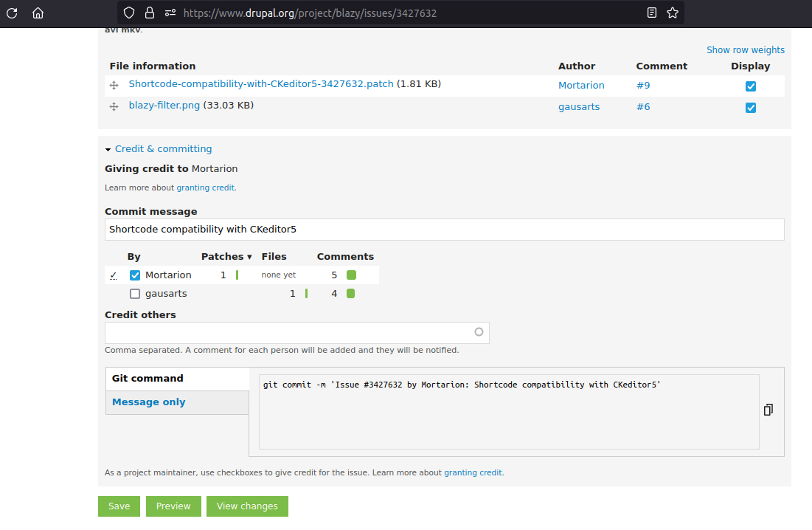Click Show row weights link
Viewport: 812px width, 530px height.
pos(745,50)
